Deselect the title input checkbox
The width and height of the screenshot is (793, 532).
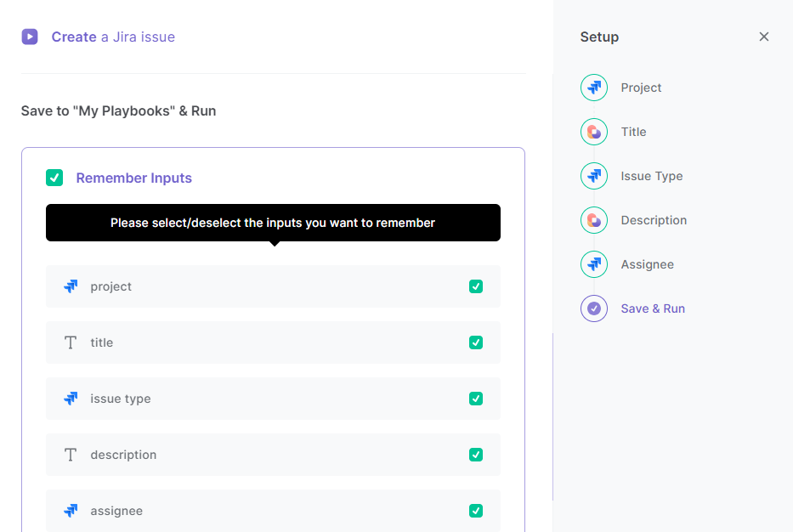pos(476,342)
